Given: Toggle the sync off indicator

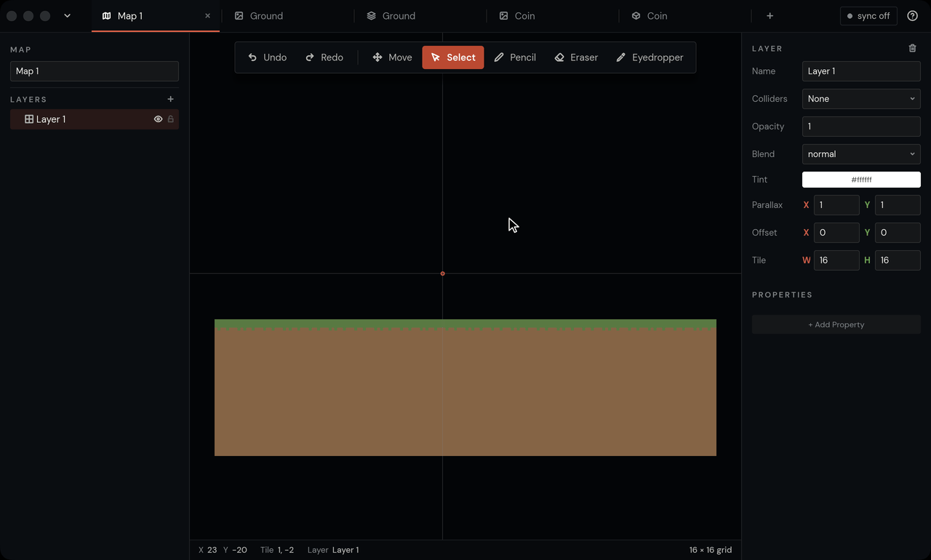Looking at the screenshot, I should [868, 16].
